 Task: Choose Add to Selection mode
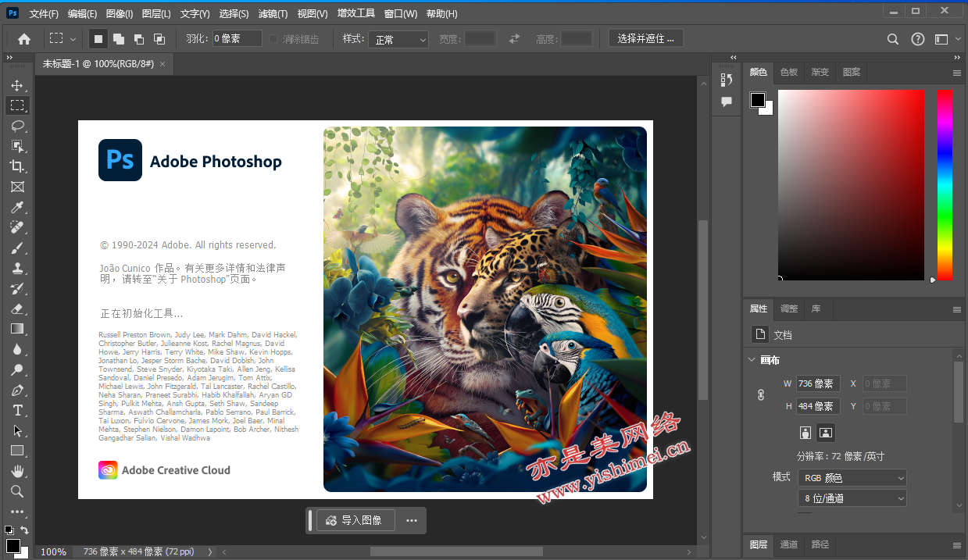coord(119,39)
